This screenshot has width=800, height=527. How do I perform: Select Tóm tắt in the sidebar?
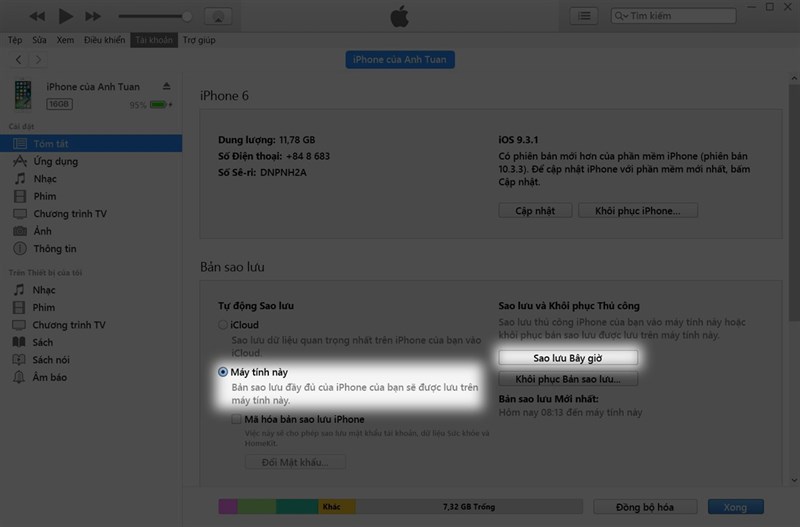[x=91, y=143]
